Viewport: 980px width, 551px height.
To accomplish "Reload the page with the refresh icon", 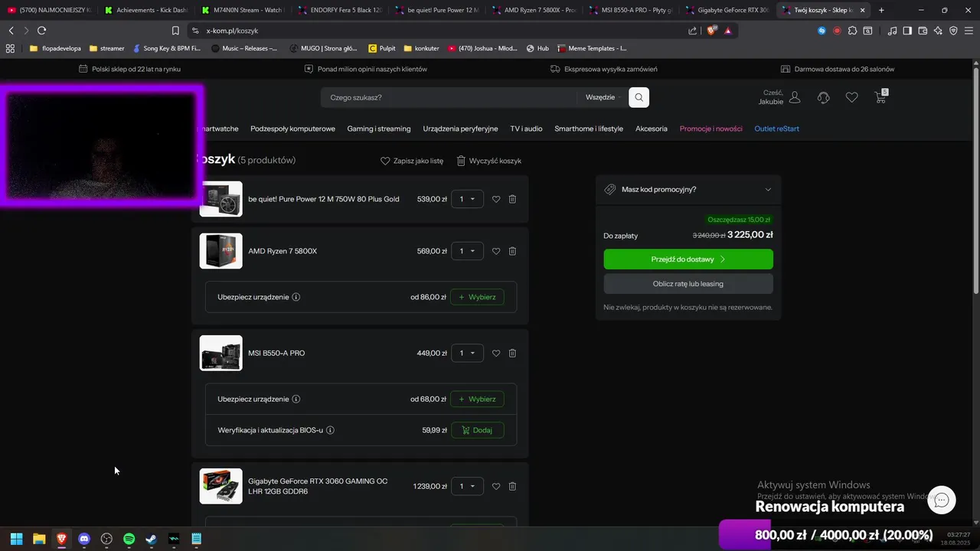I will pos(41,31).
